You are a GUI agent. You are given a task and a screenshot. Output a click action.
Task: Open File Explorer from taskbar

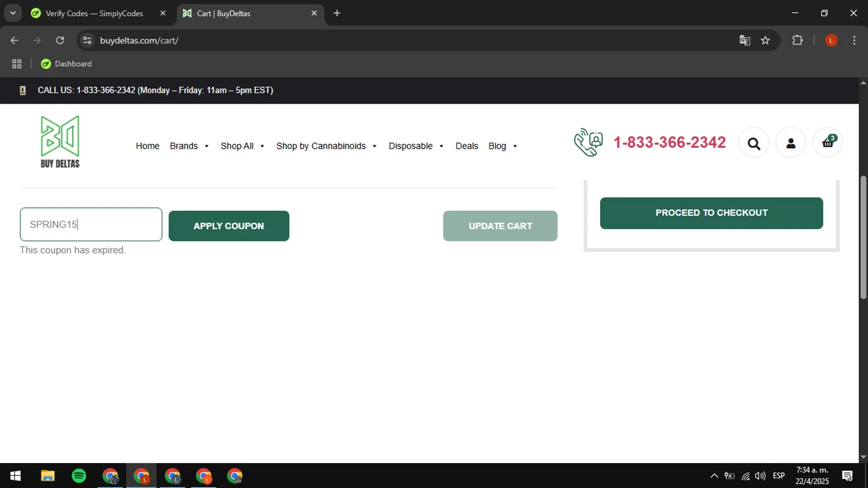[x=47, y=476]
